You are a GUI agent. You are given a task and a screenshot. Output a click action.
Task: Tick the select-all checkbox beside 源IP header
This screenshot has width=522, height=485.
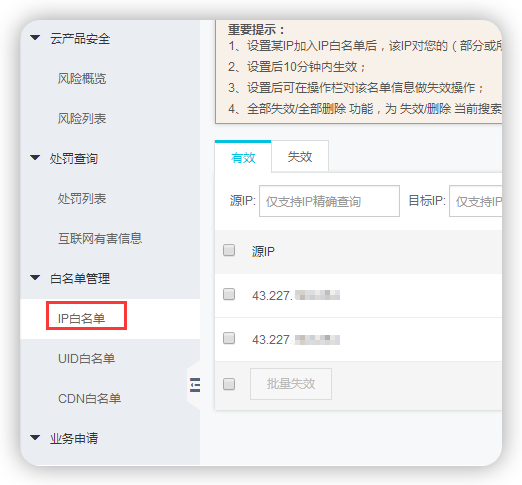229,250
